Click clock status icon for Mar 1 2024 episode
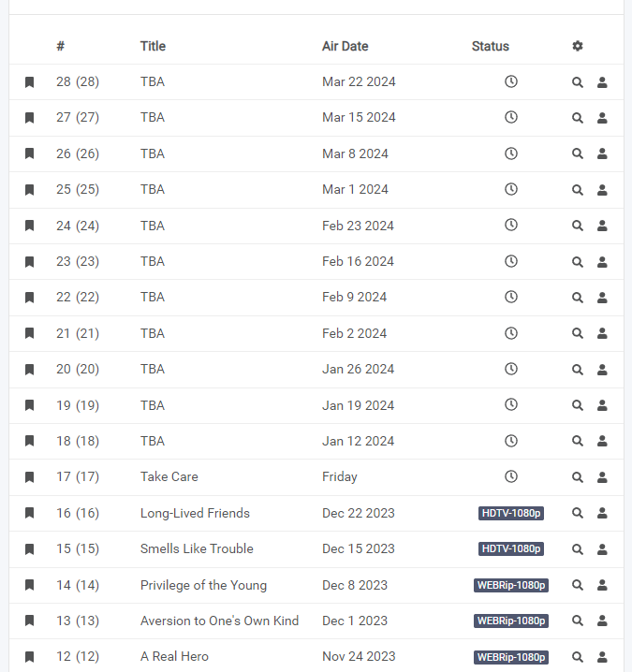Screen dimensions: 632x672 [511, 189]
